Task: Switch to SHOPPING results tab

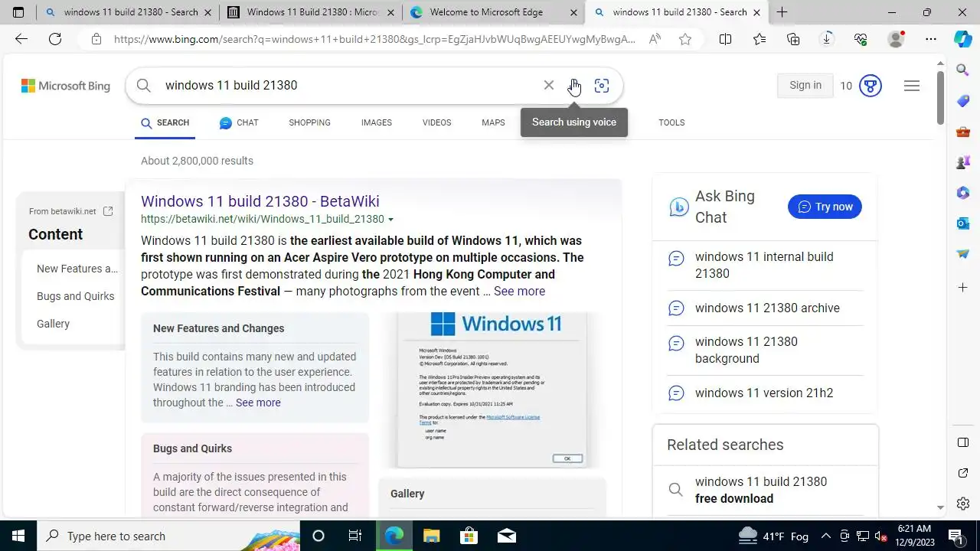Action: 309,122
